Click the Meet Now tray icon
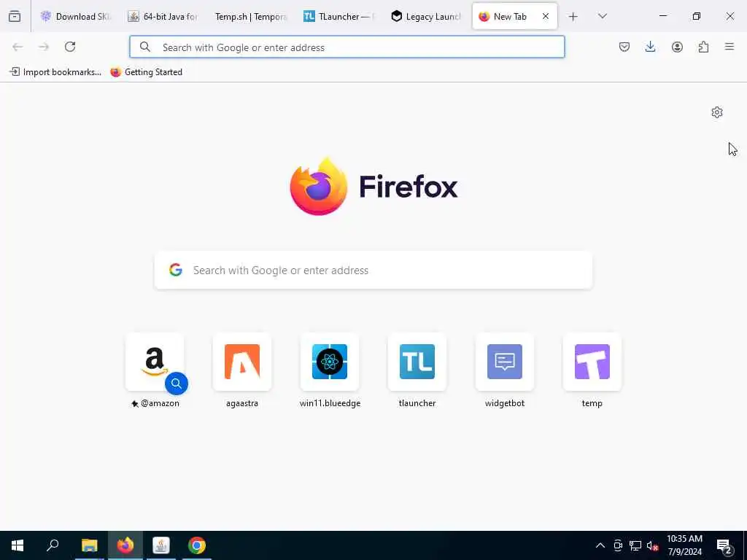The width and height of the screenshot is (747, 560). [618, 545]
